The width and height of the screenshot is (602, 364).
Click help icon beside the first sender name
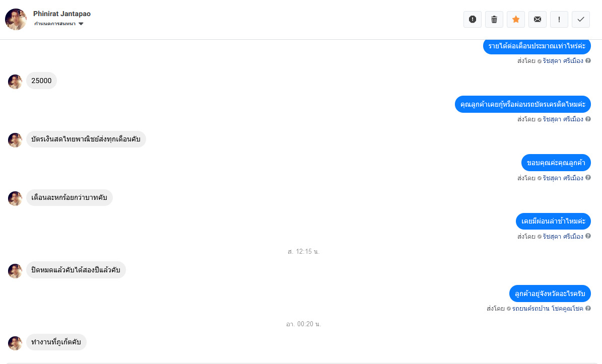[588, 61]
